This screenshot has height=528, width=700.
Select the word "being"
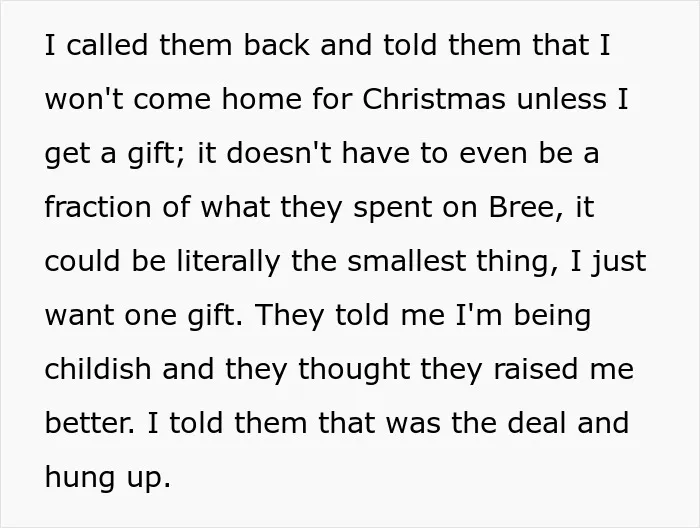[x=552, y=316]
